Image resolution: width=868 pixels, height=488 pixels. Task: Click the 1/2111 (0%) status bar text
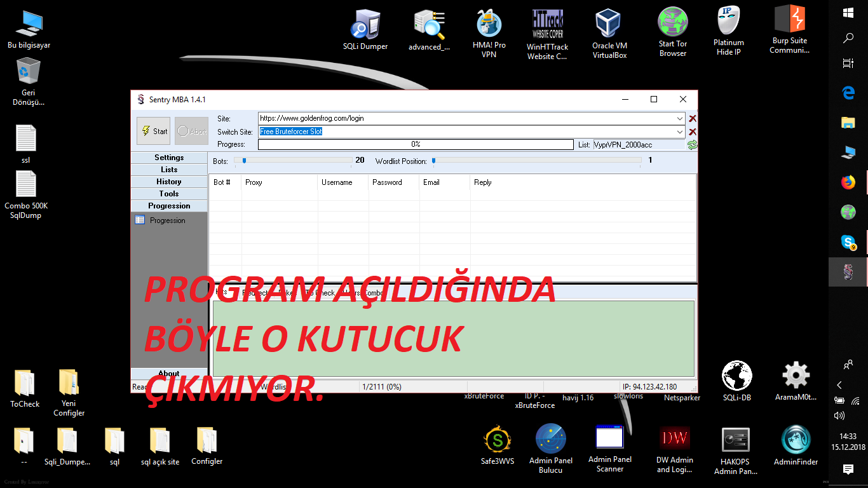click(381, 386)
